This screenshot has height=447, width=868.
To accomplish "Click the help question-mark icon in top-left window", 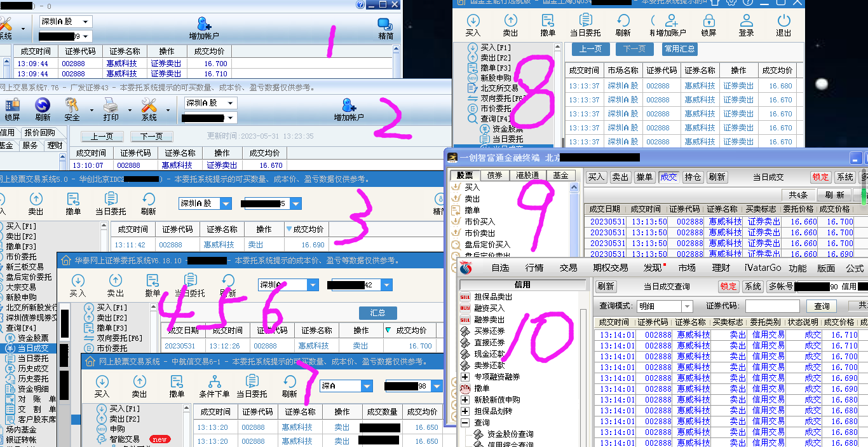I will [360, 4].
